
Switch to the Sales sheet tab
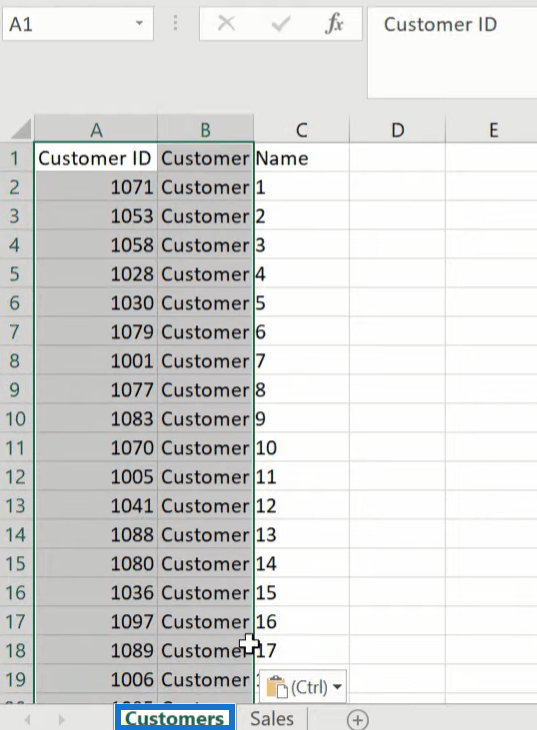coord(272,719)
